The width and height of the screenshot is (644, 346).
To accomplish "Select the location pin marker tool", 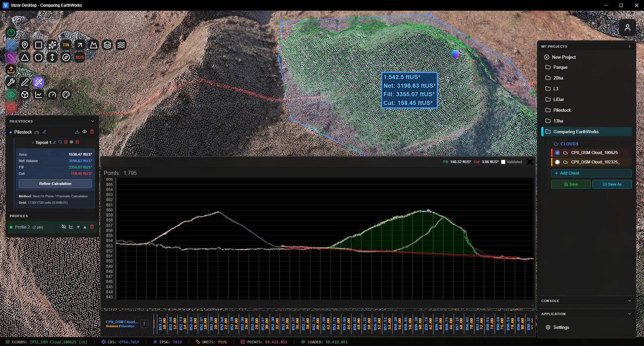I will click(x=25, y=45).
